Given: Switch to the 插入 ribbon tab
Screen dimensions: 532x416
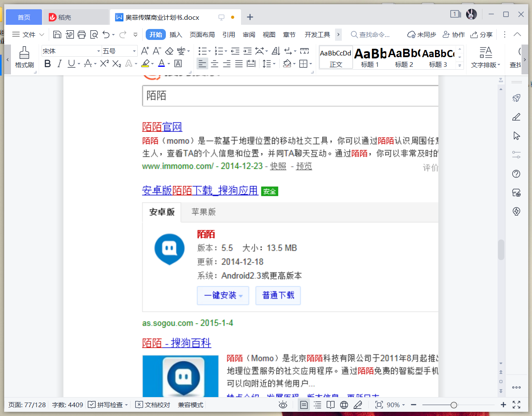Looking at the screenshot, I should point(176,34).
